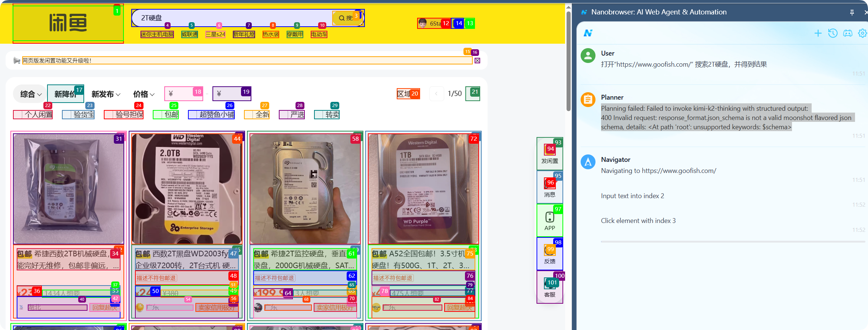This screenshot has width=868, height=330.
Task: Expand the 综合 sort dropdown
Action: [31, 94]
